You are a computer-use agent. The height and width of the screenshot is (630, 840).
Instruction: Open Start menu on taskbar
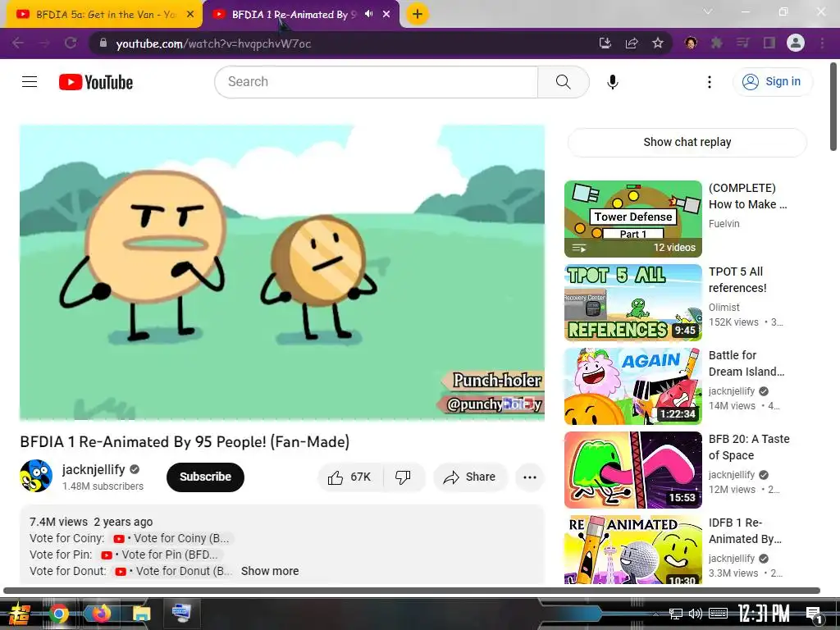click(x=19, y=614)
